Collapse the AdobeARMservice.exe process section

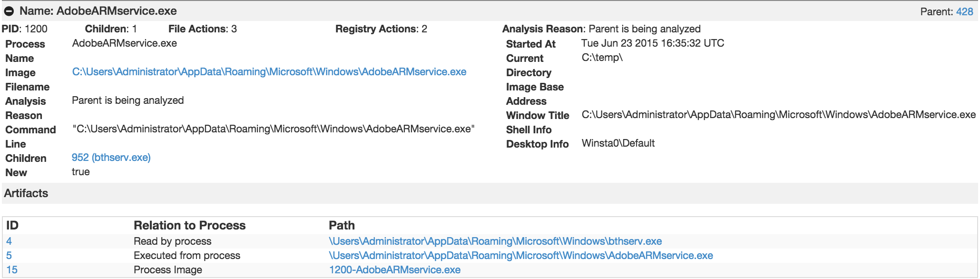(9, 11)
